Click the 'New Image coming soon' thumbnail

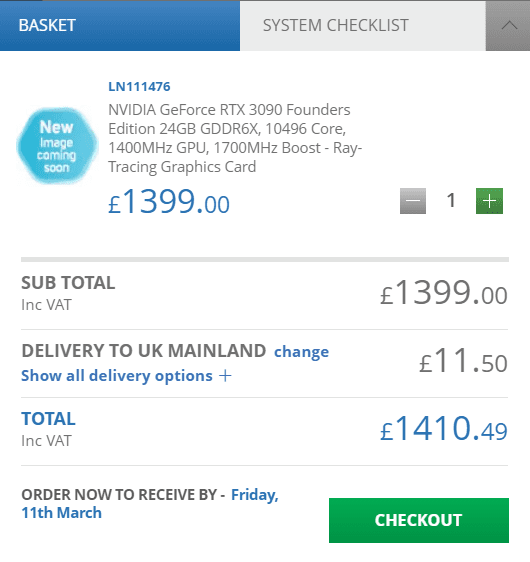(57, 146)
